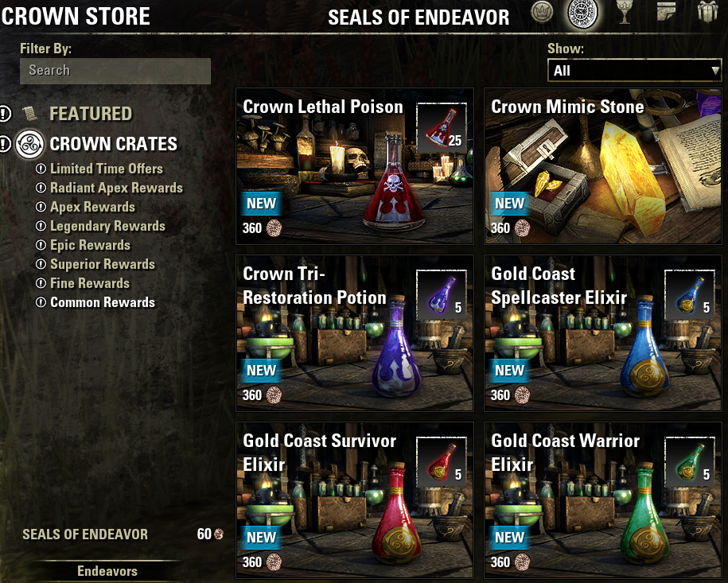Click the Search filter field
Screen dimensions: 728x583
pos(115,71)
